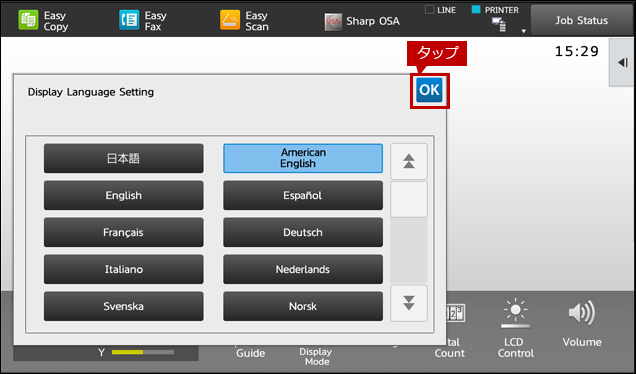Select American English language
Viewport: 636px width, 374px height.
303,158
